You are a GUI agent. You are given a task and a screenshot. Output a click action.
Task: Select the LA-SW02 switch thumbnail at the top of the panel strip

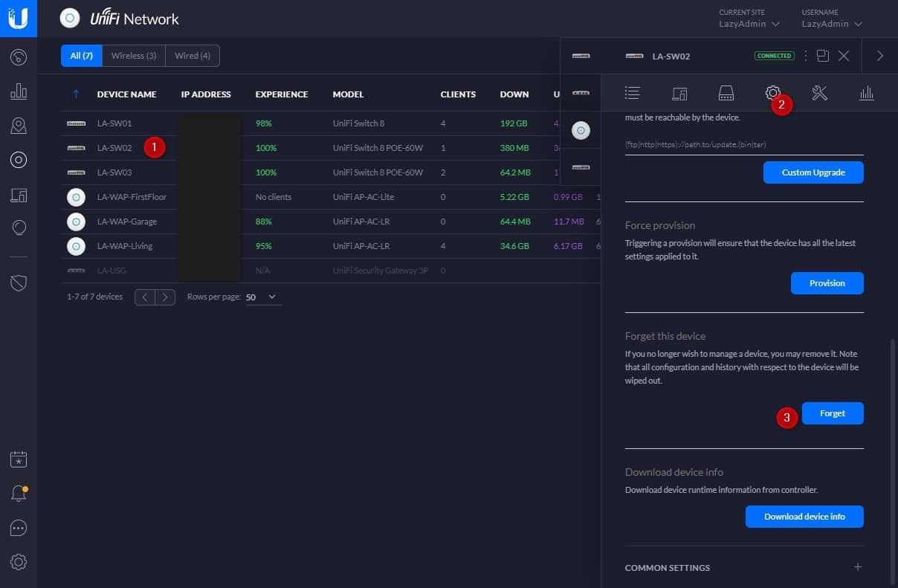point(581,56)
